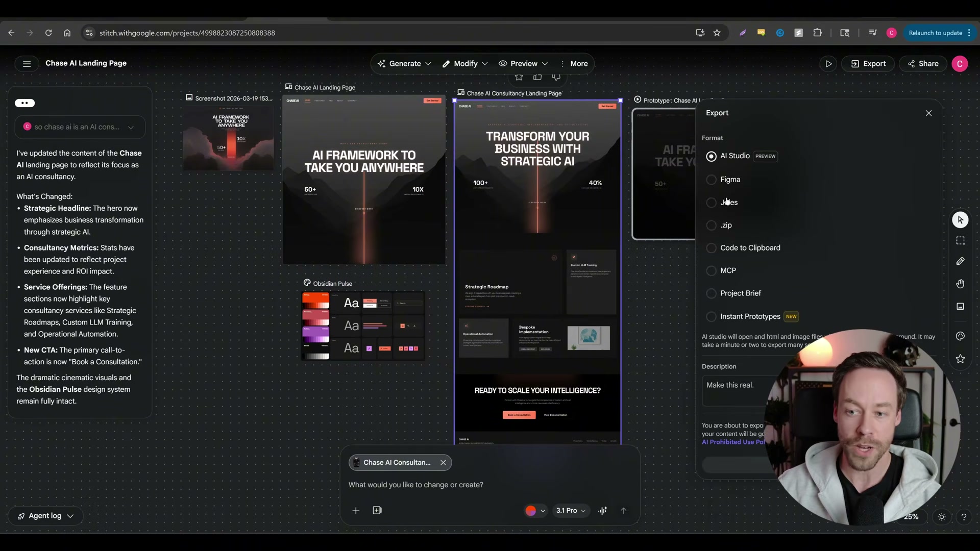Image resolution: width=980 pixels, height=551 pixels.
Task: Select the marquee selection tool
Action: pyautogui.click(x=960, y=241)
